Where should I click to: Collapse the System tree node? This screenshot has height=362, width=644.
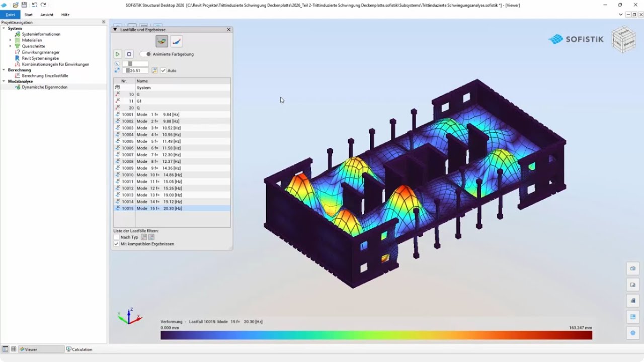4,29
